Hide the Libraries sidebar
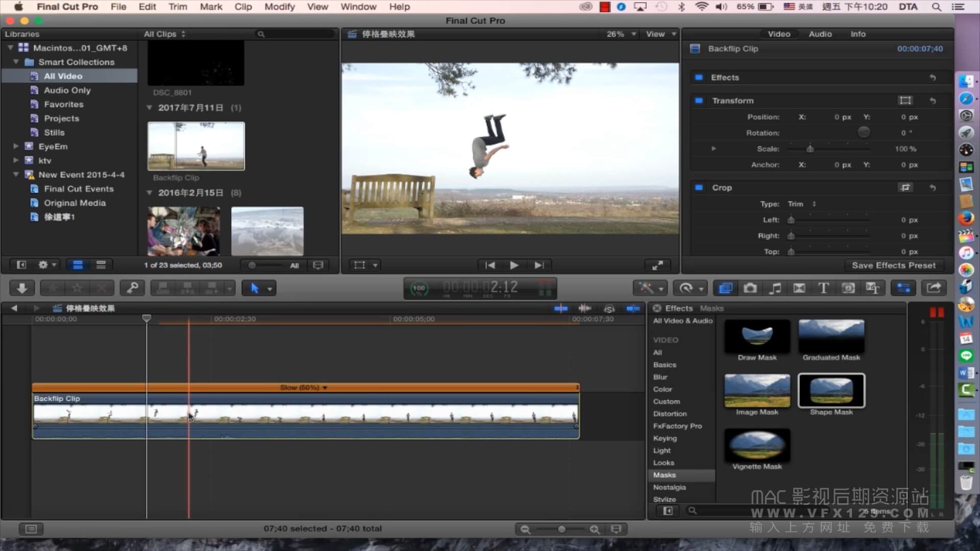 (x=21, y=265)
